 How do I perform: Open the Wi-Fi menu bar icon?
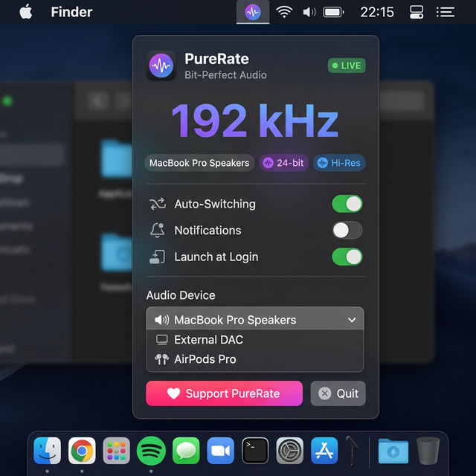click(284, 12)
